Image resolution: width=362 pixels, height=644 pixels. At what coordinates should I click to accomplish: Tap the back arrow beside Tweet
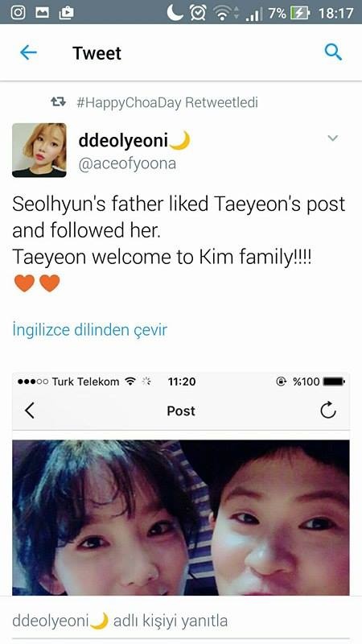[28, 52]
